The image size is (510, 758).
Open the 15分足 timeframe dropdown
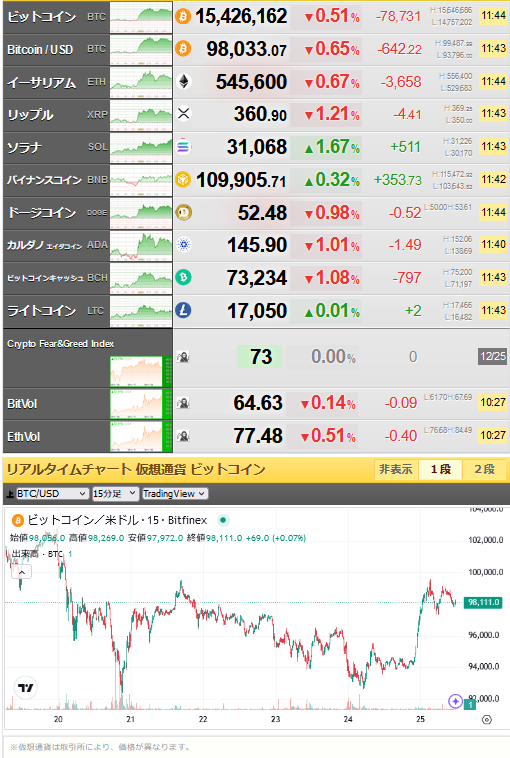(x=115, y=494)
